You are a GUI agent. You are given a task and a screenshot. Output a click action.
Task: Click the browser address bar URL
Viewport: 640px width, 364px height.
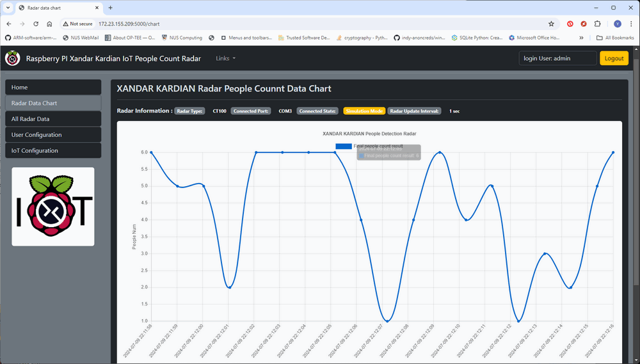(x=129, y=24)
